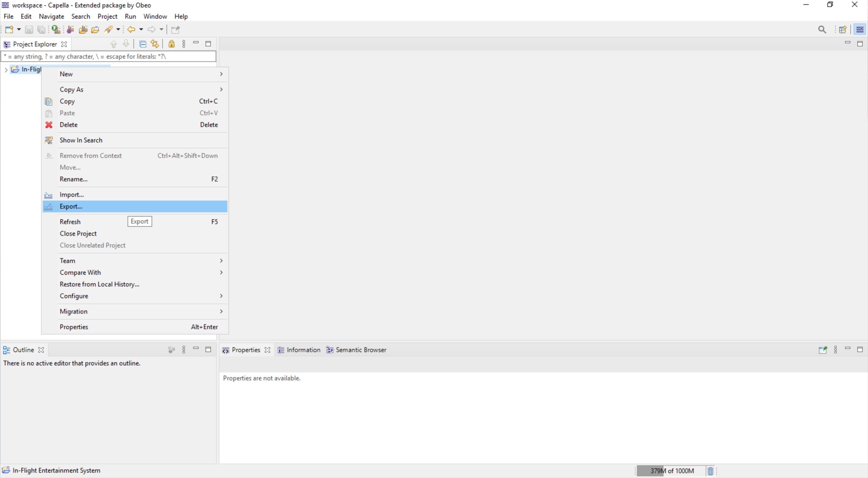Click the search filter input field
The image size is (868, 478).
pos(108,56)
